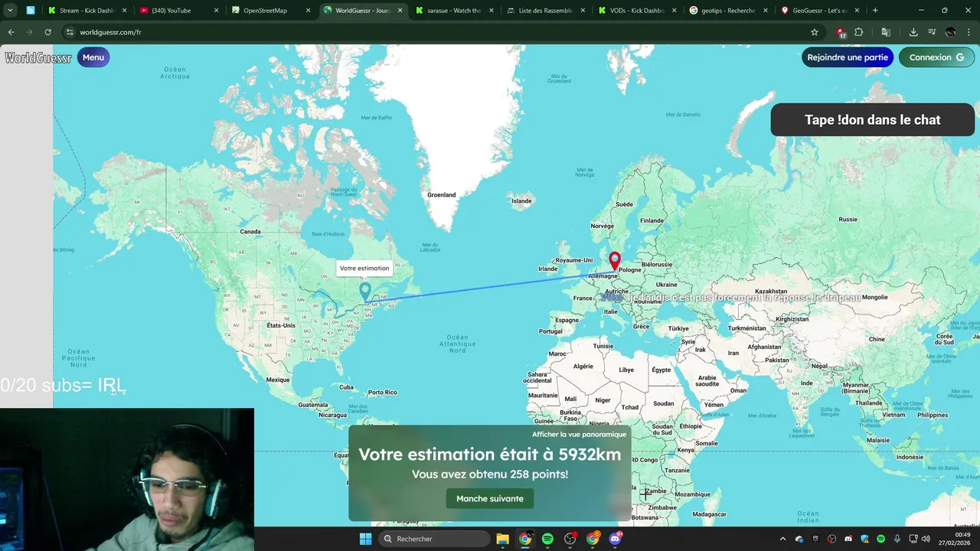Click the Votre estimation tooltip label
Viewport: 980px width, 551px height.
tap(364, 269)
